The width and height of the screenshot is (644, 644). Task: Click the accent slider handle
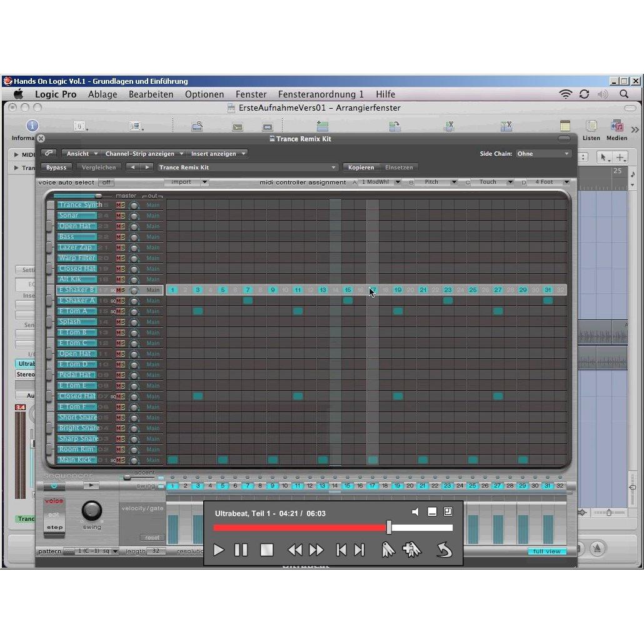pyautogui.click(x=127, y=477)
